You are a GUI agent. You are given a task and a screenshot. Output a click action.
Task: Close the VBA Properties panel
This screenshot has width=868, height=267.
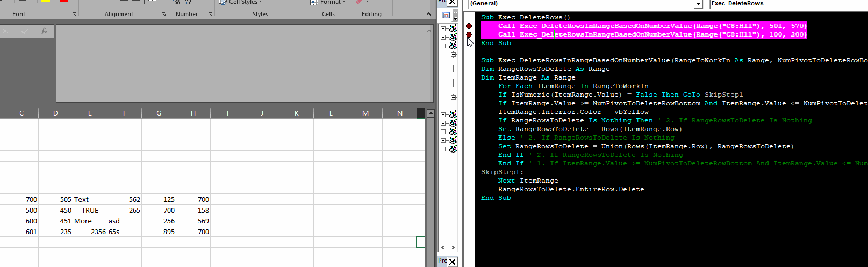(x=453, y=262)
